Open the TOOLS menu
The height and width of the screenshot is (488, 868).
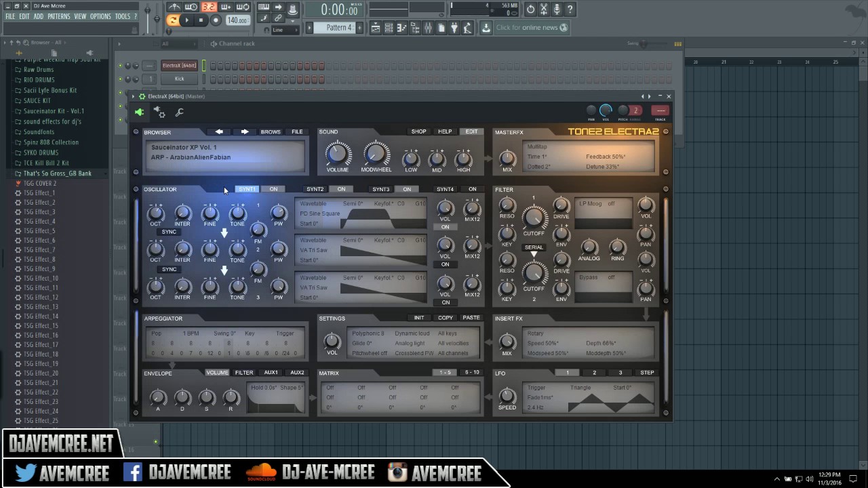point(123,16)
